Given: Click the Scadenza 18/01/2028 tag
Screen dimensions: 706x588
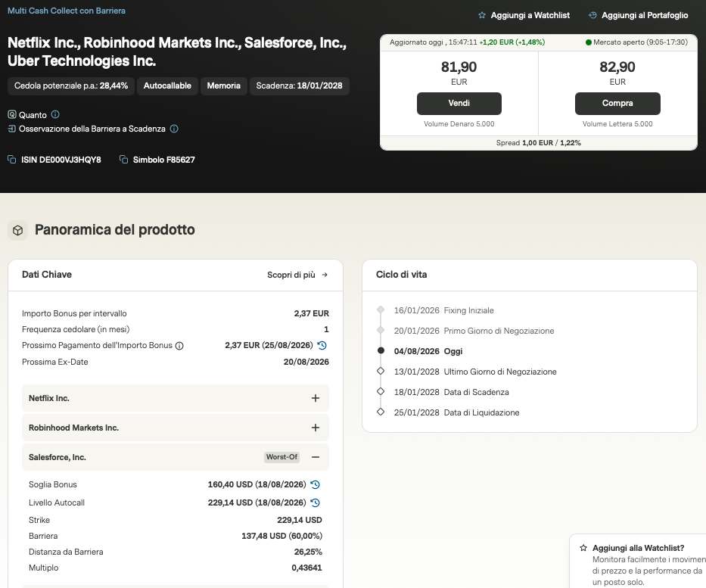Looking at the screenshot, I should tap(300, 86).
